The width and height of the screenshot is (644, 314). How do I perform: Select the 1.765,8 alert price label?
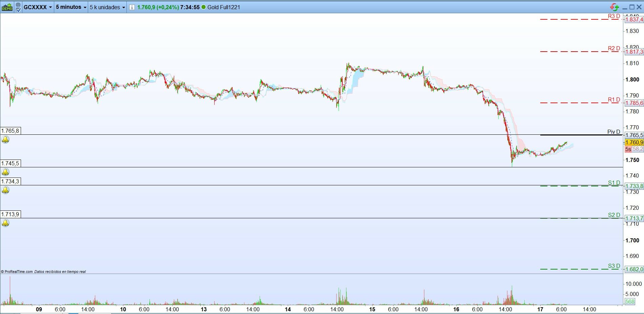[x=11, y=131]
